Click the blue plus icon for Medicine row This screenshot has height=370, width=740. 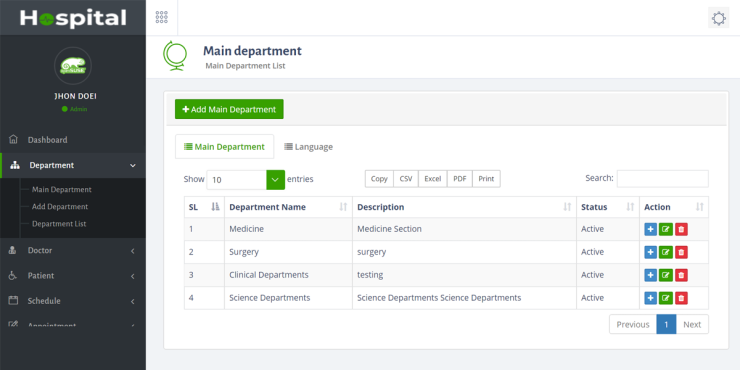click(650, 229)
